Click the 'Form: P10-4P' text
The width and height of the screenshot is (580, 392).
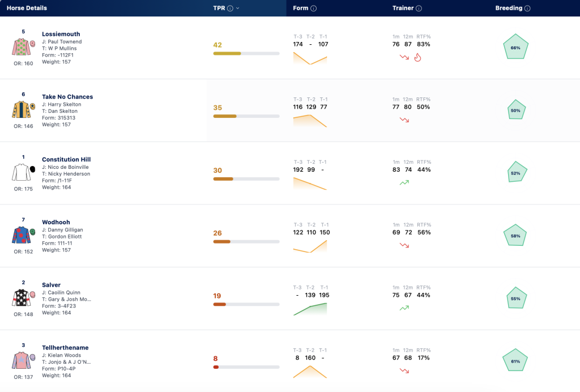[59, 369]
